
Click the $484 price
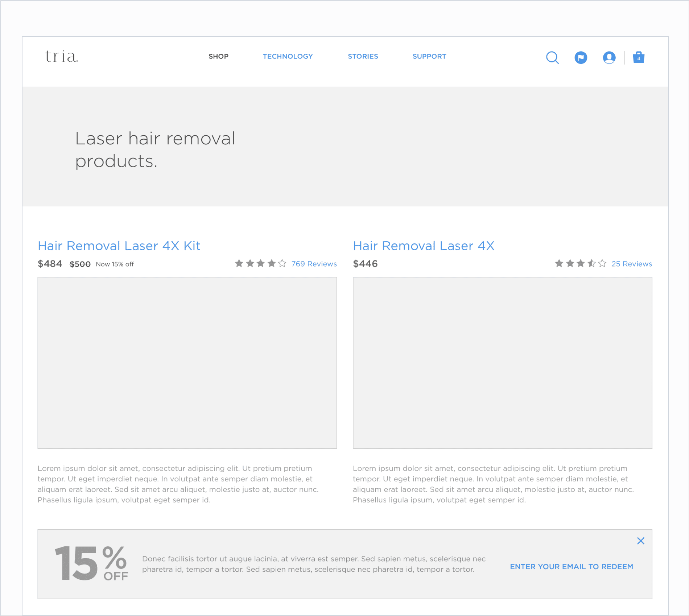click(x=50, y=264)
